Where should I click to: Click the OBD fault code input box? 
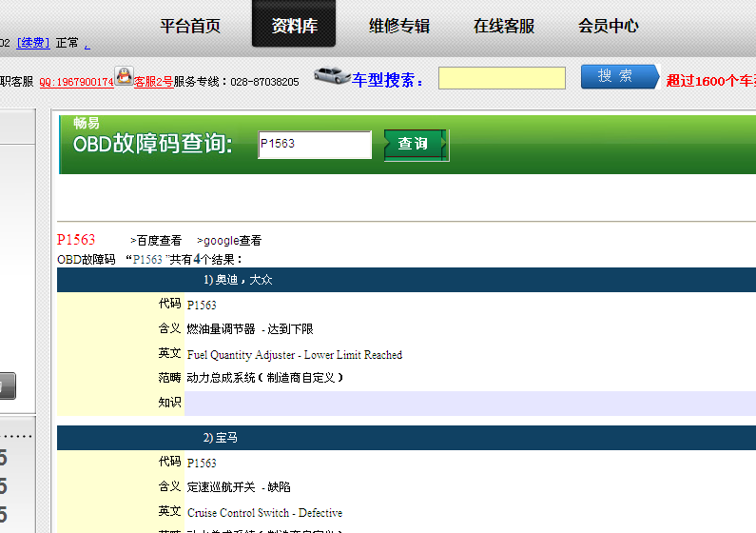click(x=314, y=144)
